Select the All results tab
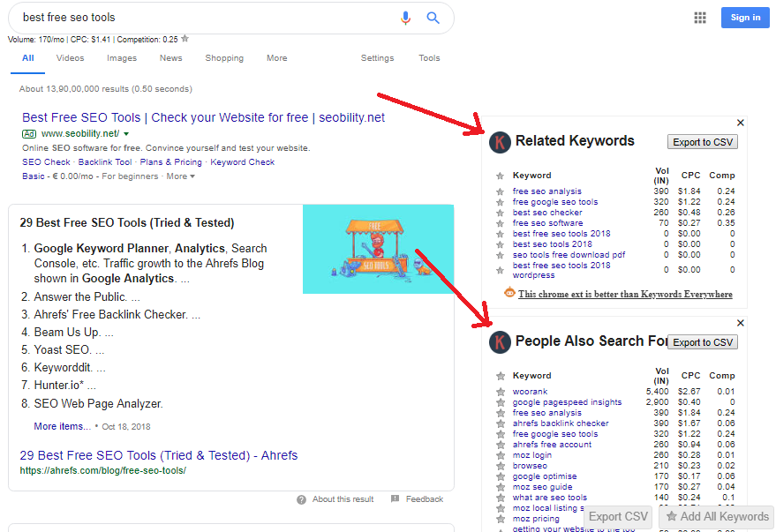 [28, 58]
